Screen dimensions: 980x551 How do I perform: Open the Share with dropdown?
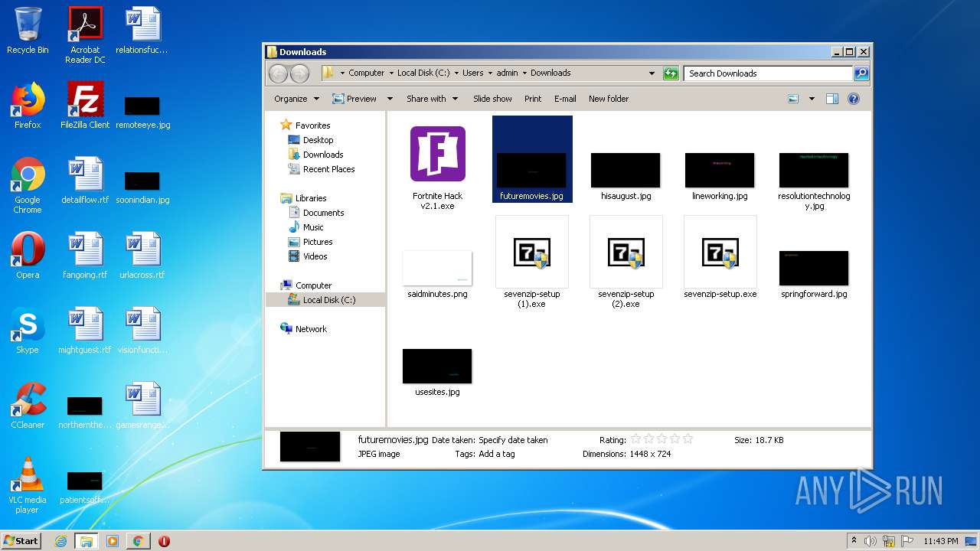pyautogui.click(x=433, y=99)
